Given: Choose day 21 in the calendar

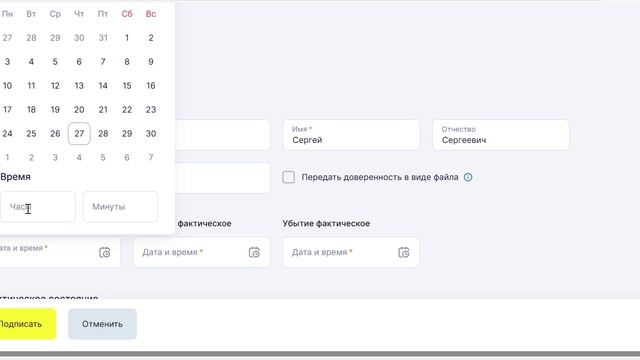Looking at the screenshot, I should tap(103, 110).
